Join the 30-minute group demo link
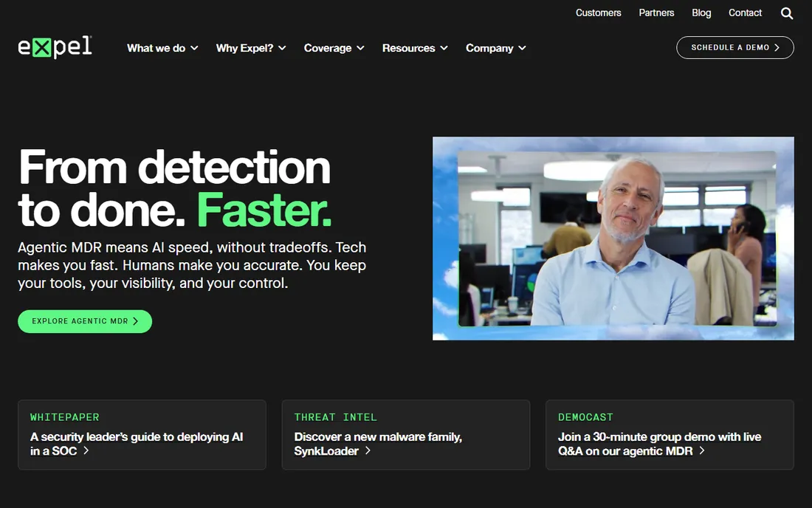 [x=659, y=444]
